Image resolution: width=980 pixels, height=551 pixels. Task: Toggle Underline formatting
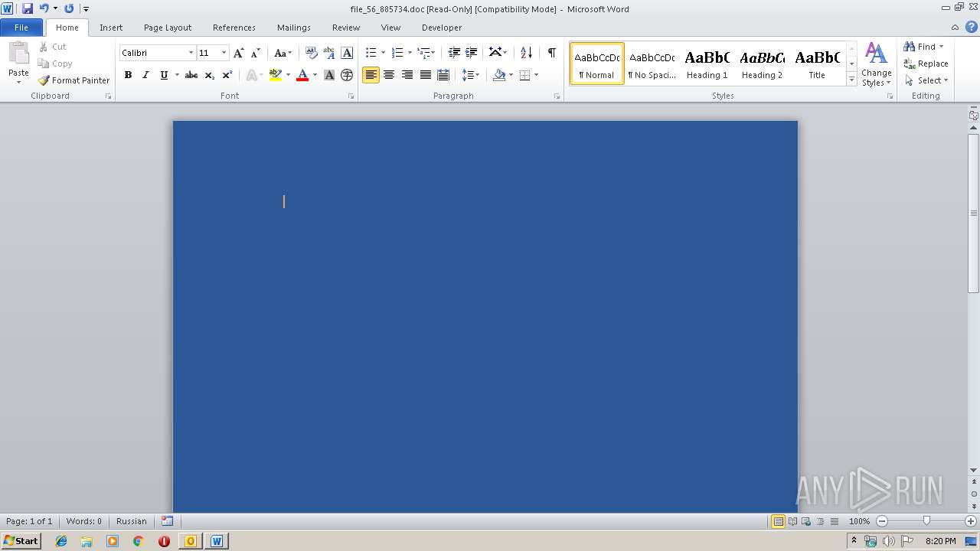[164, 75]
